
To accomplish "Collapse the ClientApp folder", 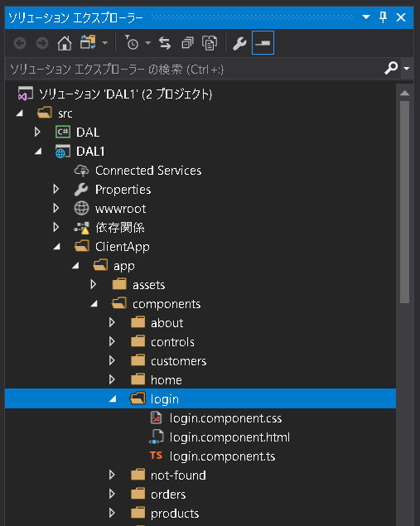I will (x=57, y=247).
